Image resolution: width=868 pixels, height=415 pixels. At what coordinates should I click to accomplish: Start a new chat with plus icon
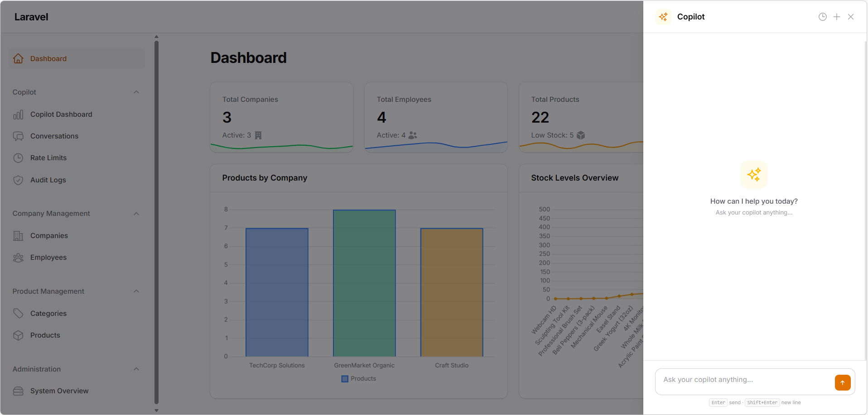[837, 17]
